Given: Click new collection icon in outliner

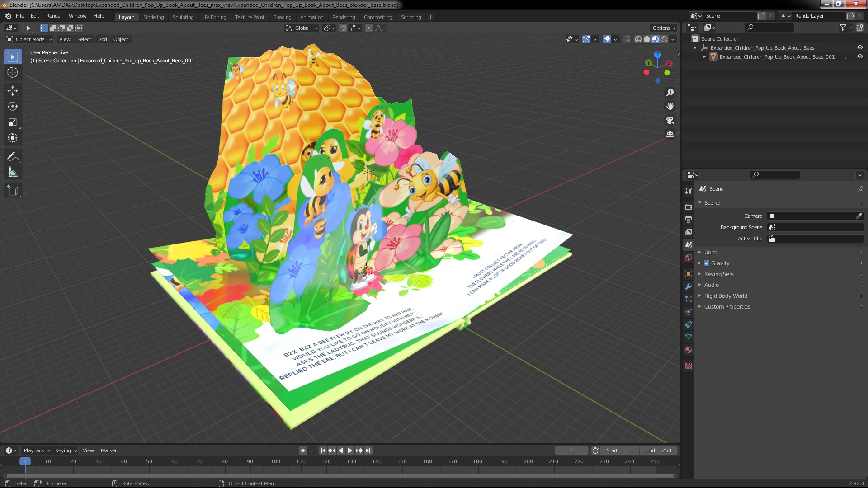Looking at the screenshot, I should coord(859,28).
